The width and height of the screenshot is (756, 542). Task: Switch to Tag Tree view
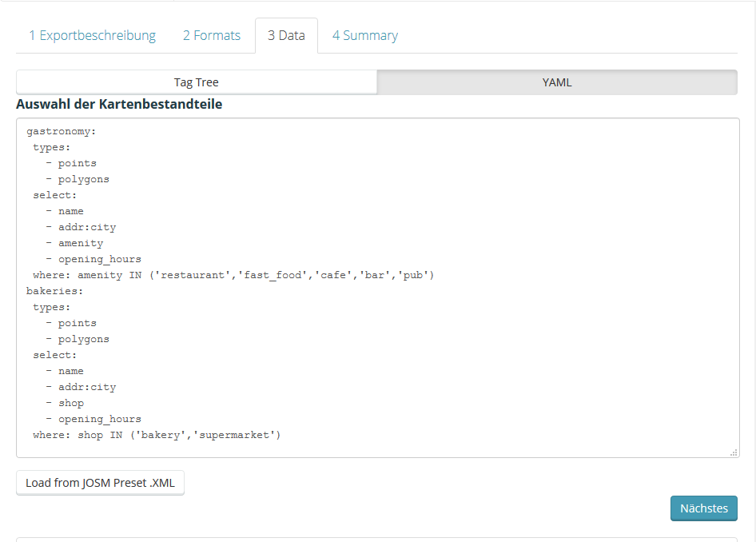click(x=196, y=82)
